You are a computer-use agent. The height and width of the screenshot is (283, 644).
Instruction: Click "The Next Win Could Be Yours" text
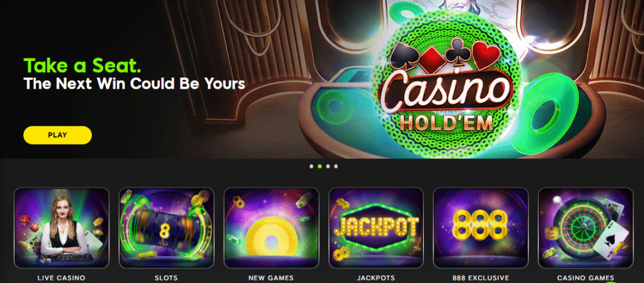pos(135,84)
